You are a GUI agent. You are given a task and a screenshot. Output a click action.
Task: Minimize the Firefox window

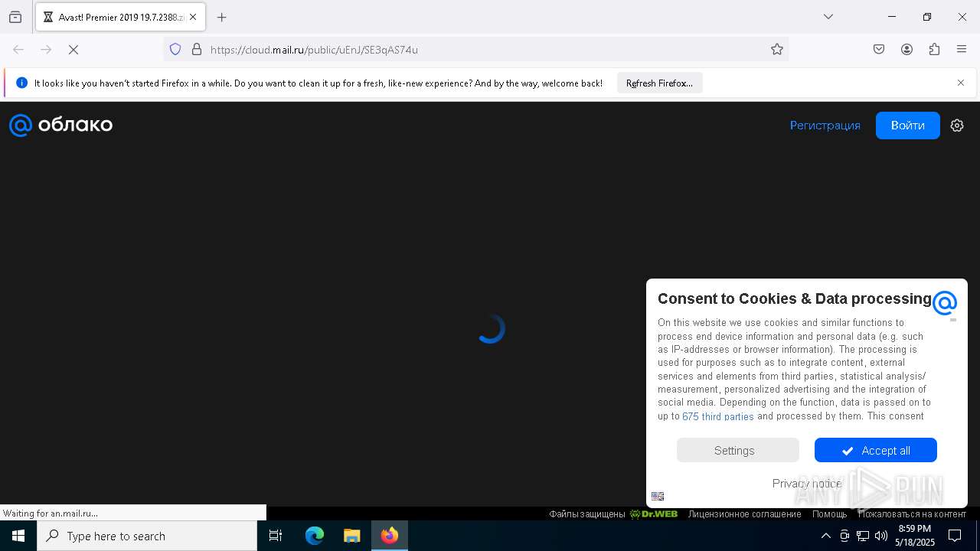point(892,17)
